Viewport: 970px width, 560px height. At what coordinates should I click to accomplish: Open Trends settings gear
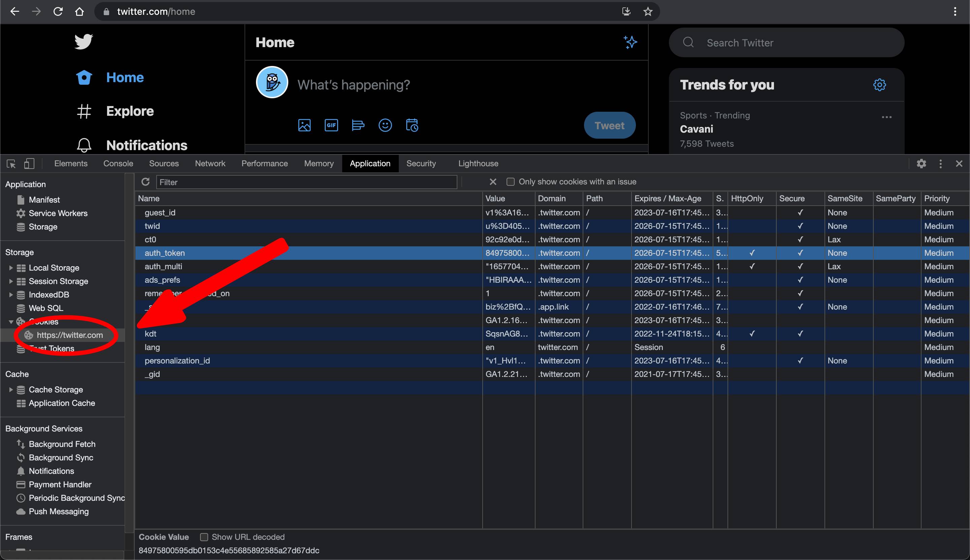point(879,84)
